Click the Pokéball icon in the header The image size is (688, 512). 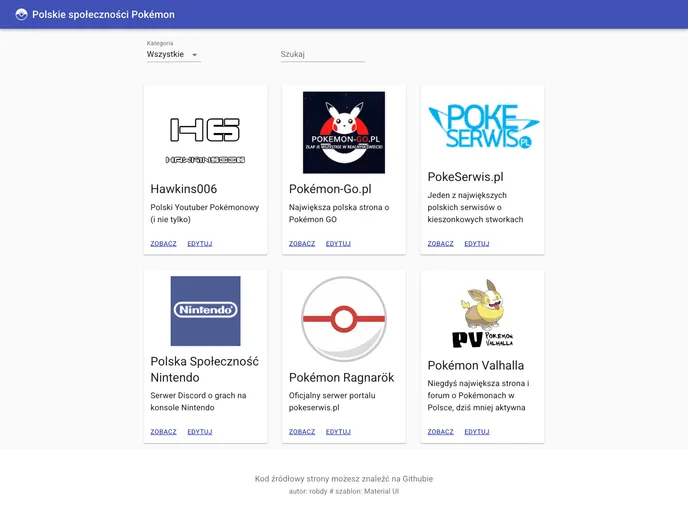pos(21,14)
